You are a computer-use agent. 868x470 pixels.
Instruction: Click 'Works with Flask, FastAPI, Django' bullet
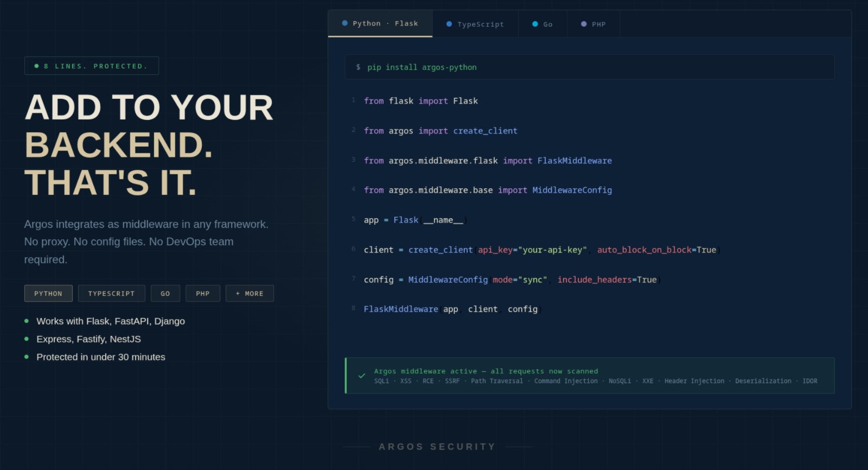(111, 321)
